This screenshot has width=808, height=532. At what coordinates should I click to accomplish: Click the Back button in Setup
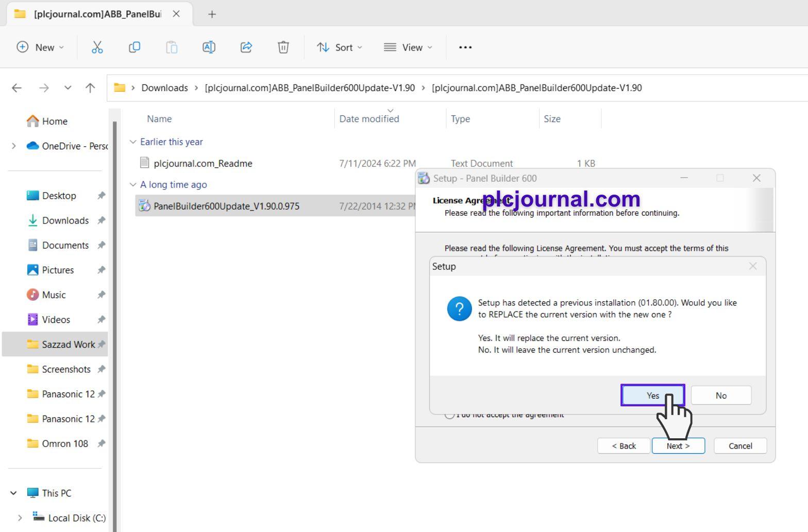[x=624, y=446]
